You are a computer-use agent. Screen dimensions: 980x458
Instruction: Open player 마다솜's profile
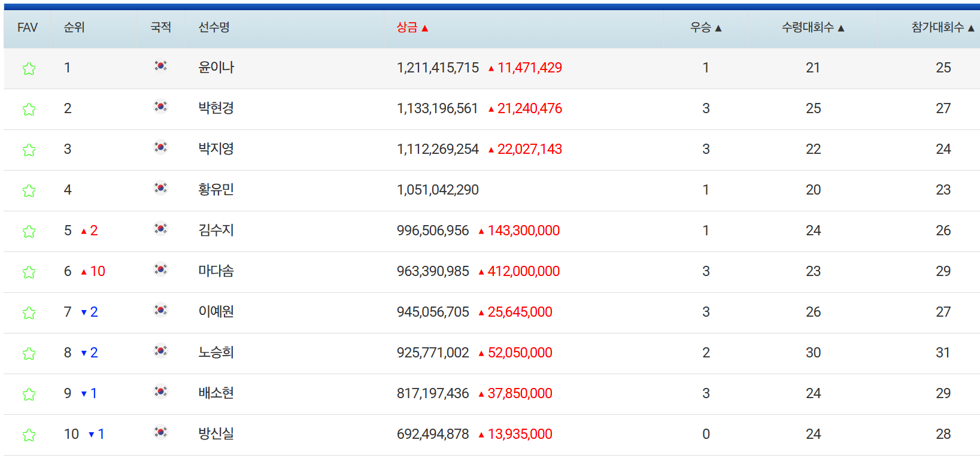click(216, 271)
